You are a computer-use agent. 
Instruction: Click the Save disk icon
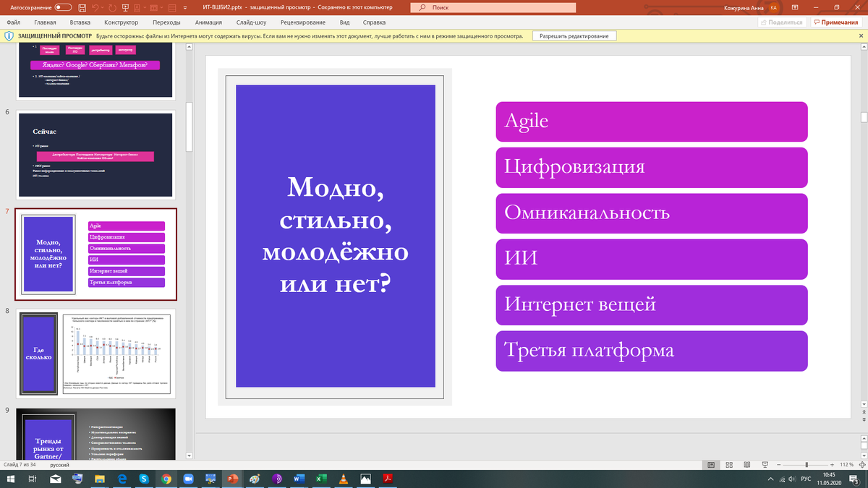[82, 7]
